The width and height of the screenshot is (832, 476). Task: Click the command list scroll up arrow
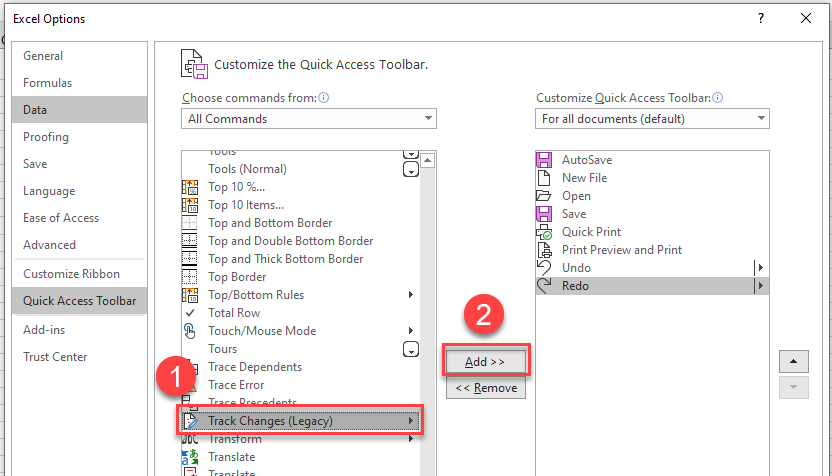coord(428,160)
